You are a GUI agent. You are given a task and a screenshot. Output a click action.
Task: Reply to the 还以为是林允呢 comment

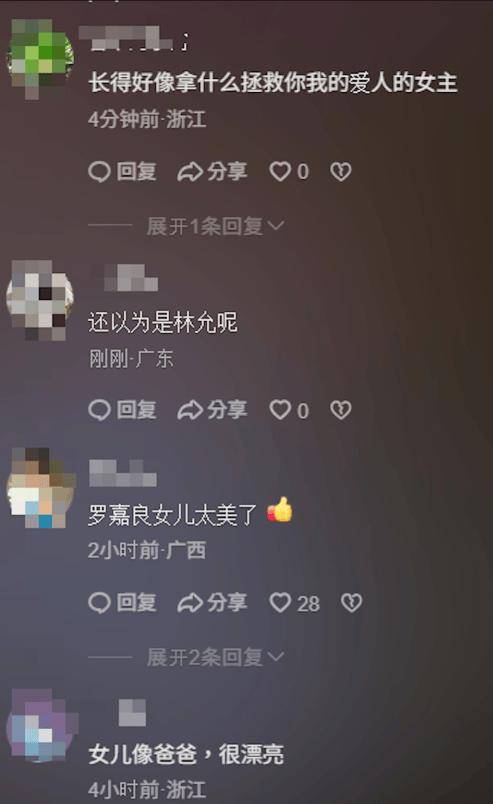pos(123,410)
